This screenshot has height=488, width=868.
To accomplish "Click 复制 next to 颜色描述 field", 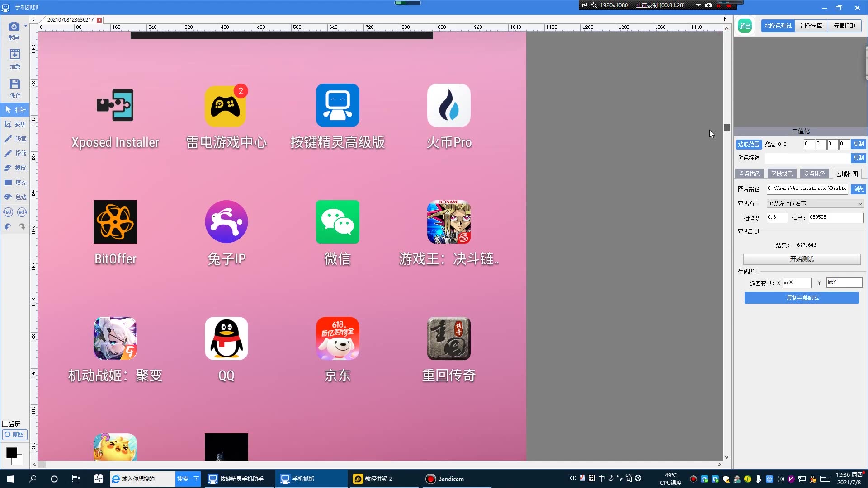I will 859,158.
